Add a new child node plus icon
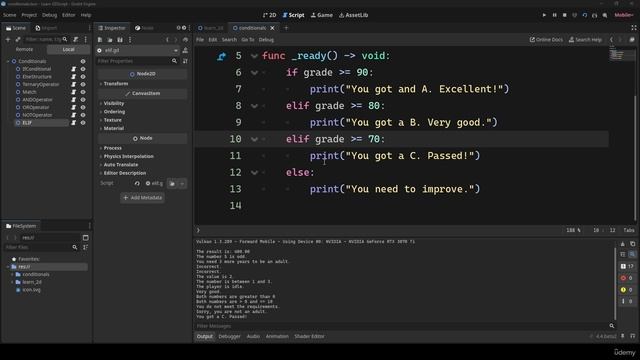 tap(8, 40)
